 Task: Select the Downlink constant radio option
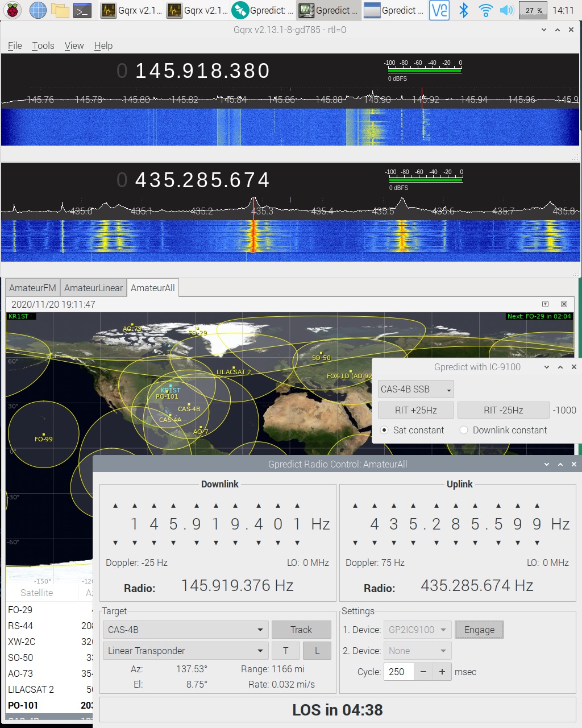point(504,430)
